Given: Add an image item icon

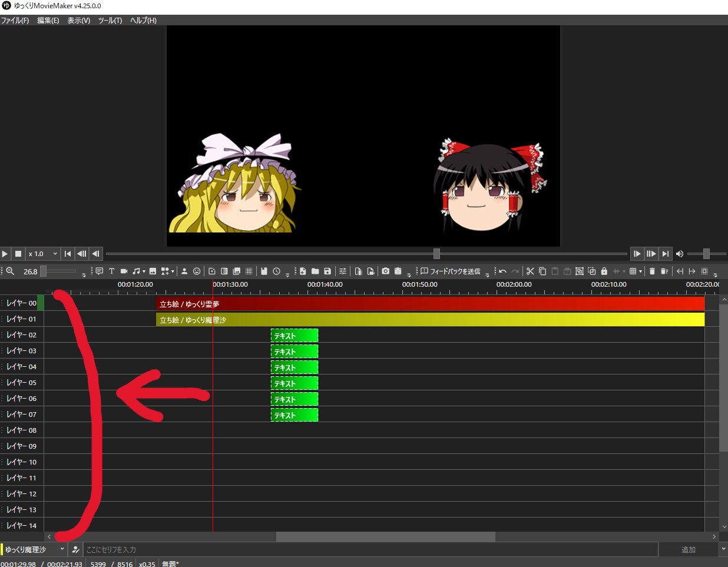Looking at the screenshot, I should [x=153, y=271].
